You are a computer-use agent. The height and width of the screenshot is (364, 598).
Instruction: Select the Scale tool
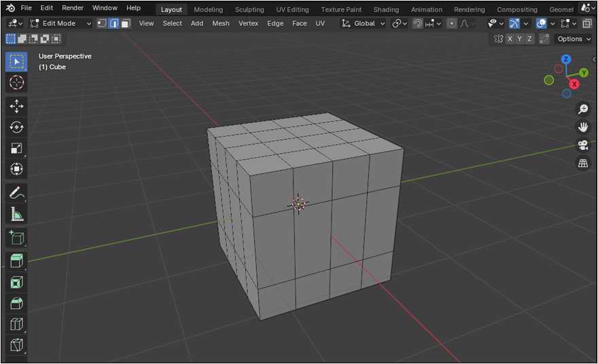[17, 148]
